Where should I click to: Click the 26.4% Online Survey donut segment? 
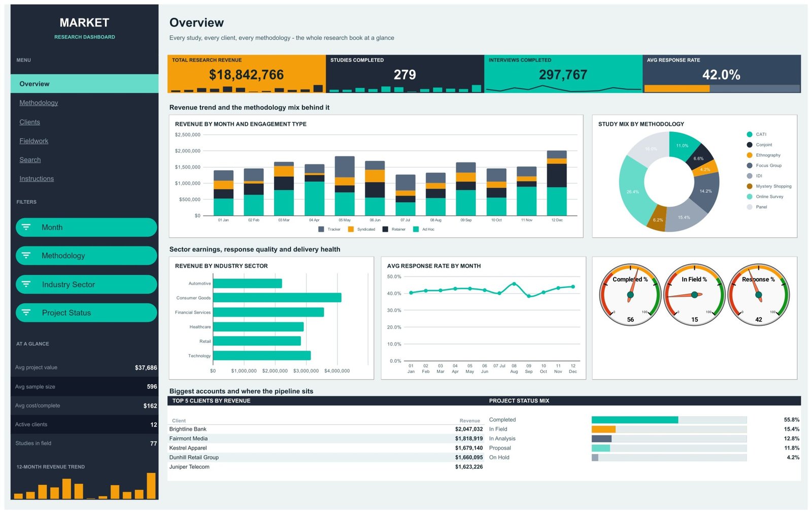[x=633, y=192]
